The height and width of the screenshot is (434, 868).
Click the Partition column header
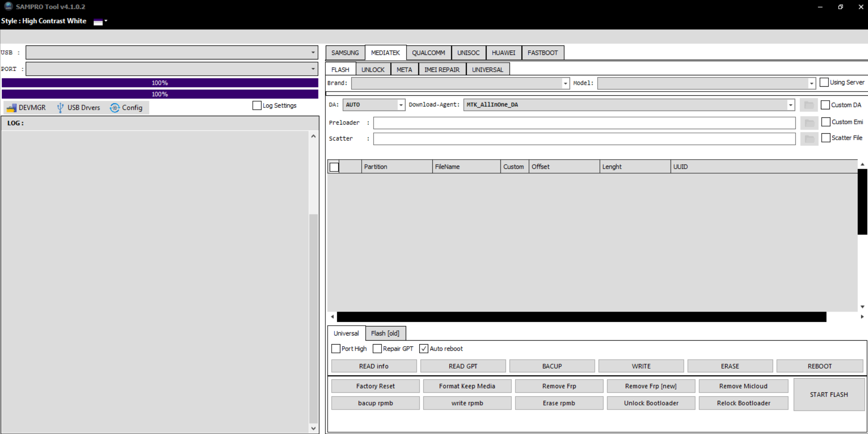click(397, 167)
